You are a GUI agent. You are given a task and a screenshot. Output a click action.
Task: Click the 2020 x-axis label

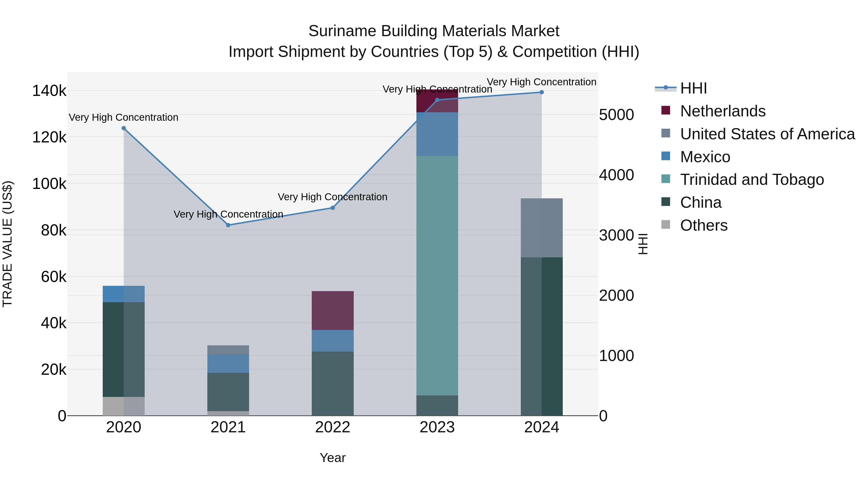124,427
